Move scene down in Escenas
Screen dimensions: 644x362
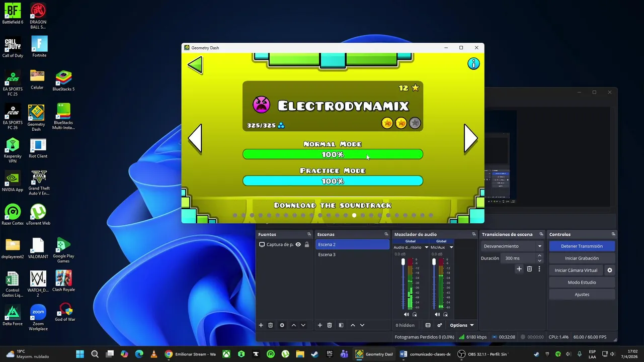point(362,325)
